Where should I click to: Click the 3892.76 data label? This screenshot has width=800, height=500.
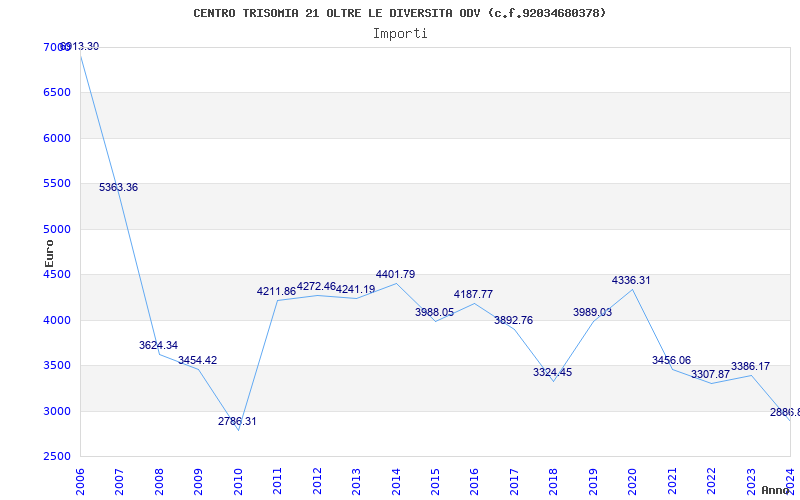tap(513, 320)
